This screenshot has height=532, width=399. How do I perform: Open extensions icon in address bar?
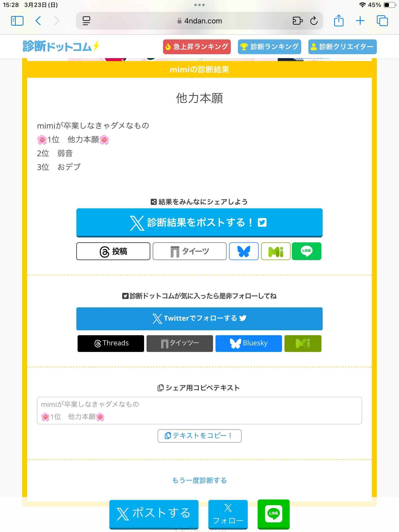298,21
